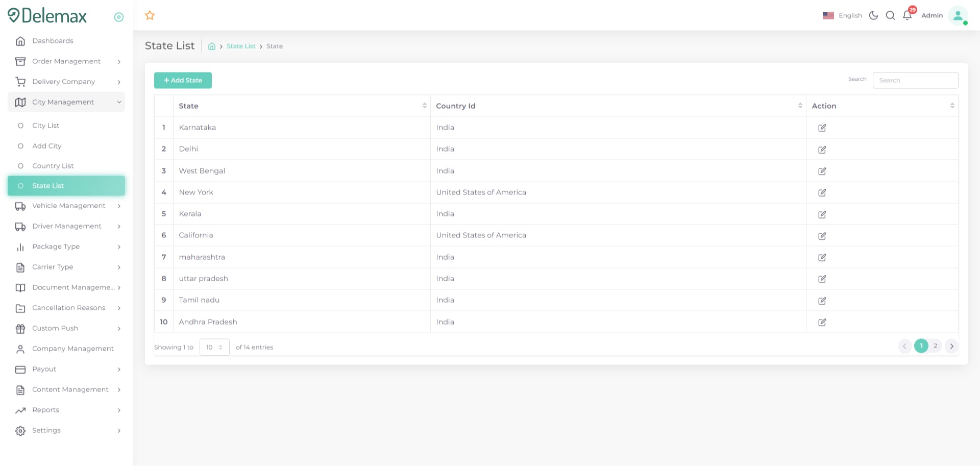The width and height of the screenshot is (980, 466).
Task: Click the State List breadcrumb link
Action: 241,46
